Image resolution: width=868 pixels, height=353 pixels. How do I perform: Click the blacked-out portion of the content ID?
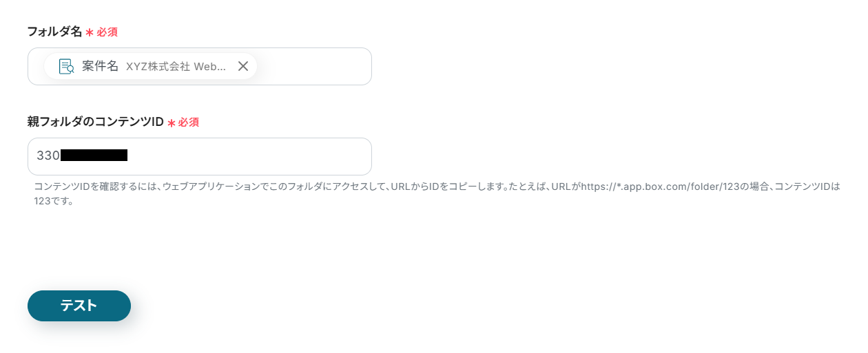[94, 156]
